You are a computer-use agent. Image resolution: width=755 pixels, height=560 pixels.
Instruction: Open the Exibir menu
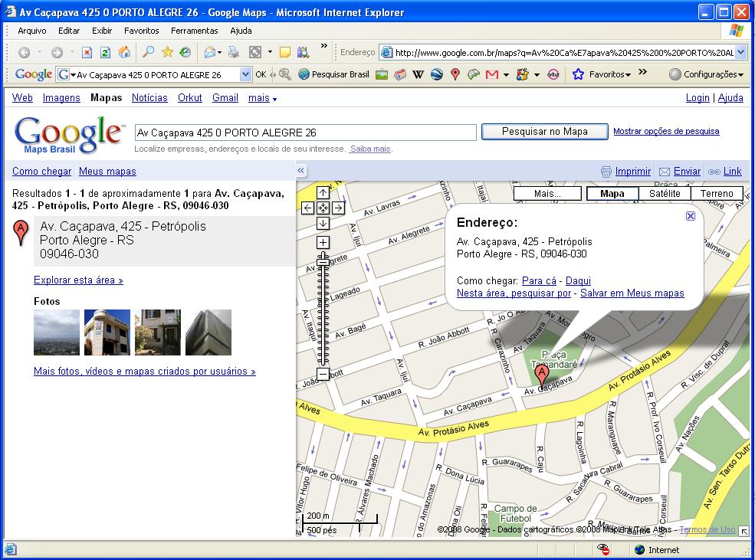point(102,31)
